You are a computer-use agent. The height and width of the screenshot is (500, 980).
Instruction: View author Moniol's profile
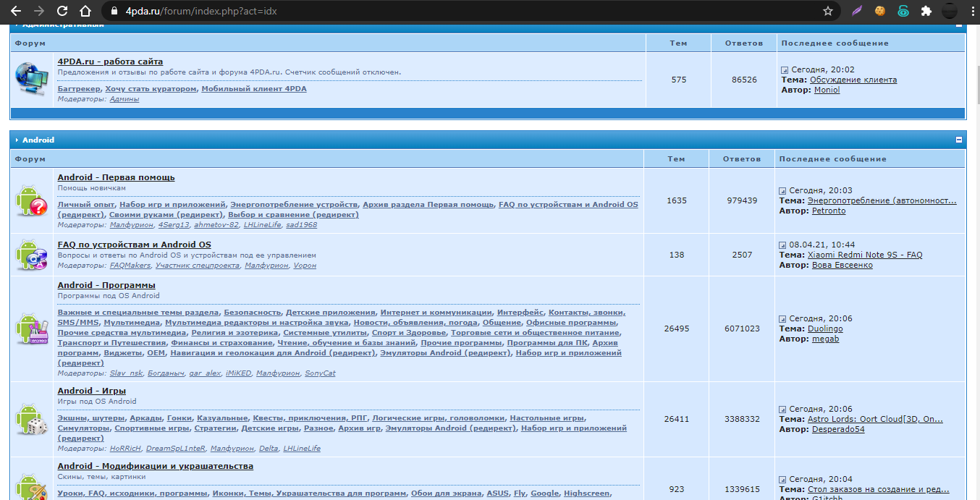827,90
